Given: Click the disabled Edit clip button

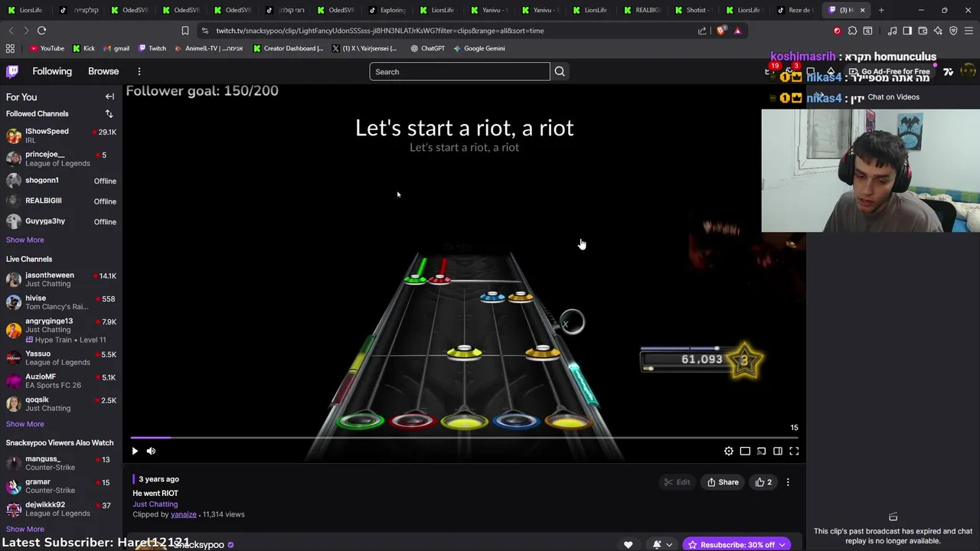Looking at the screenshot, I should pos(677,482).
